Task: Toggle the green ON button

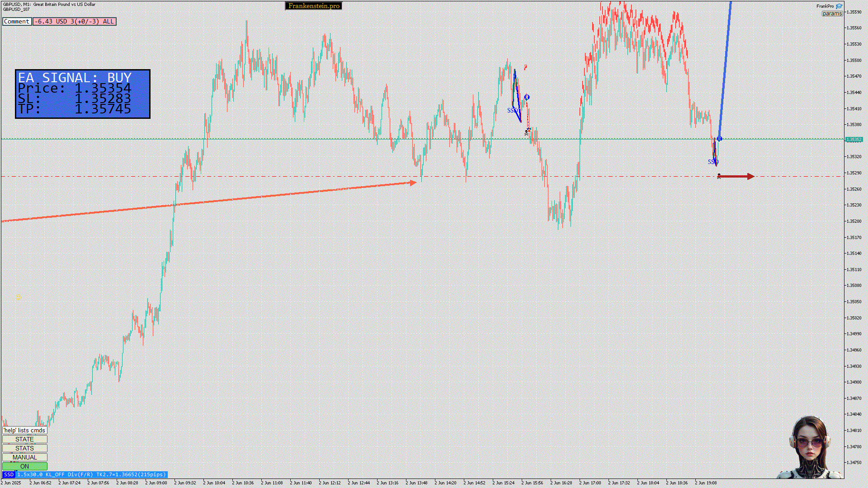Action: [24, 466]
